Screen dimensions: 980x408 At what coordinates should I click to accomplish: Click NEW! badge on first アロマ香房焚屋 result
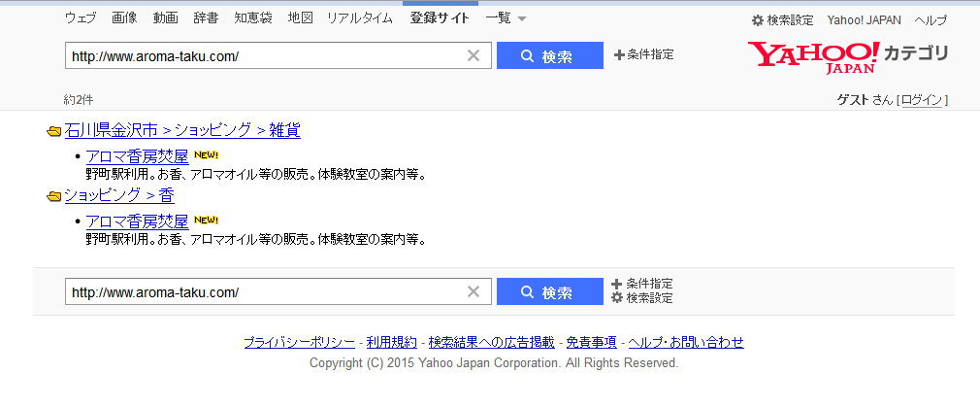(x=207, y=154)
